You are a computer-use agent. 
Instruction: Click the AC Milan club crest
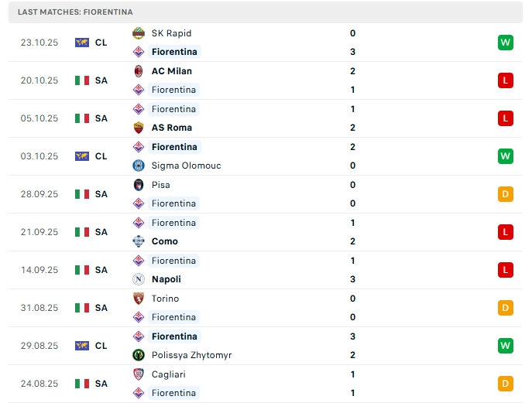point(139,71)
